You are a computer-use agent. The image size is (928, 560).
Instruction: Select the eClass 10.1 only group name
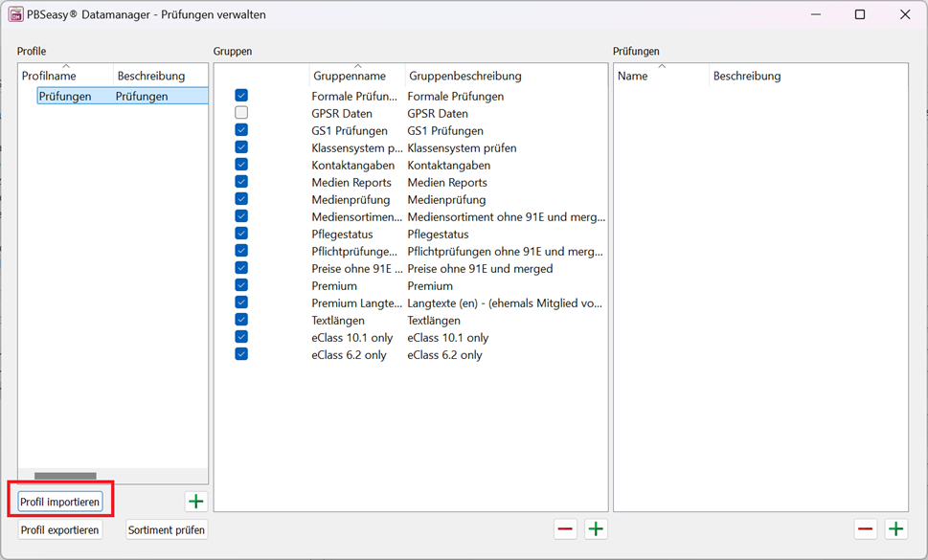click(x=352, y=338)
